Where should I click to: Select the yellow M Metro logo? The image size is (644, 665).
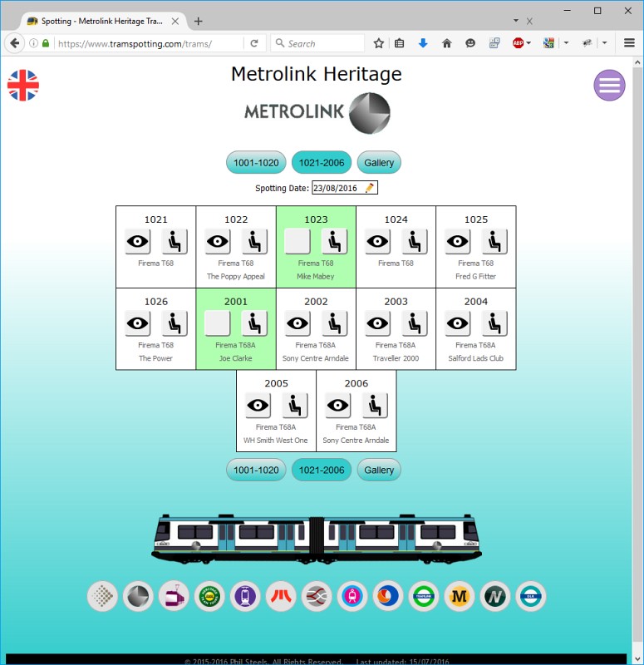[x=460, y=596]
